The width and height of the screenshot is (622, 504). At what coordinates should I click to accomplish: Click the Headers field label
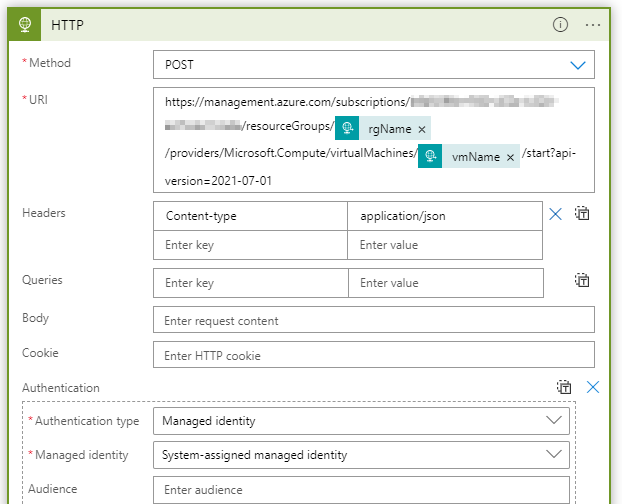pyautogui.click(x=44, y=213)
